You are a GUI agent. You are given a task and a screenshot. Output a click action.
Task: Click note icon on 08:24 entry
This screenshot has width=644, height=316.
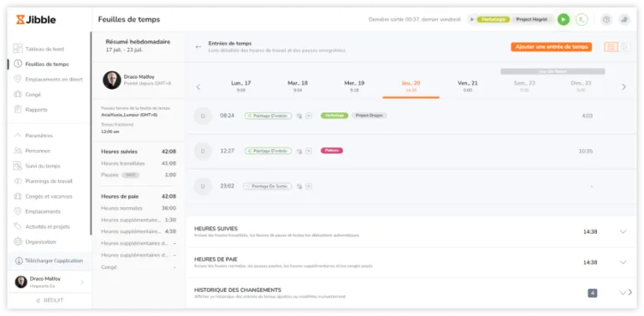tap(309, 117)
